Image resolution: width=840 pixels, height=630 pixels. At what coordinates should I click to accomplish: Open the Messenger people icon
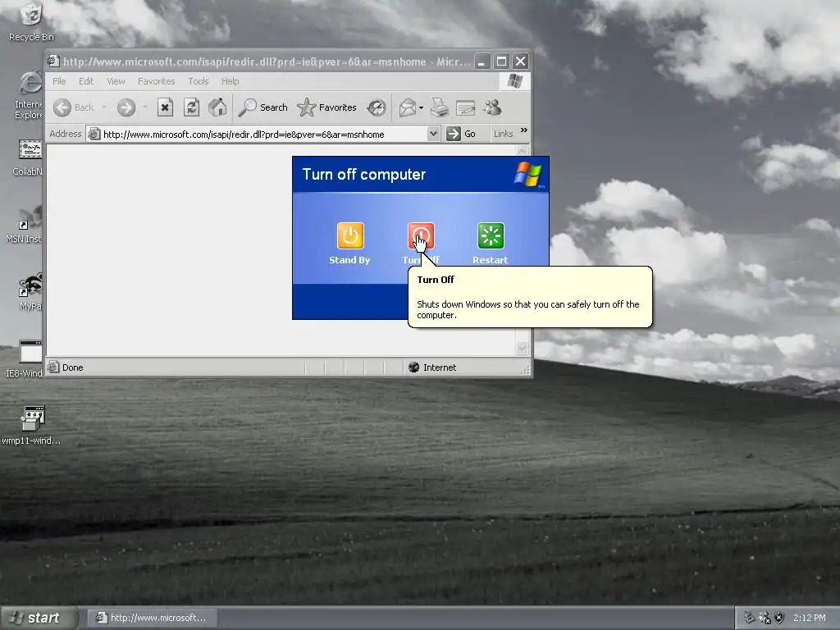pyautogui.click(x=493, y=107)
